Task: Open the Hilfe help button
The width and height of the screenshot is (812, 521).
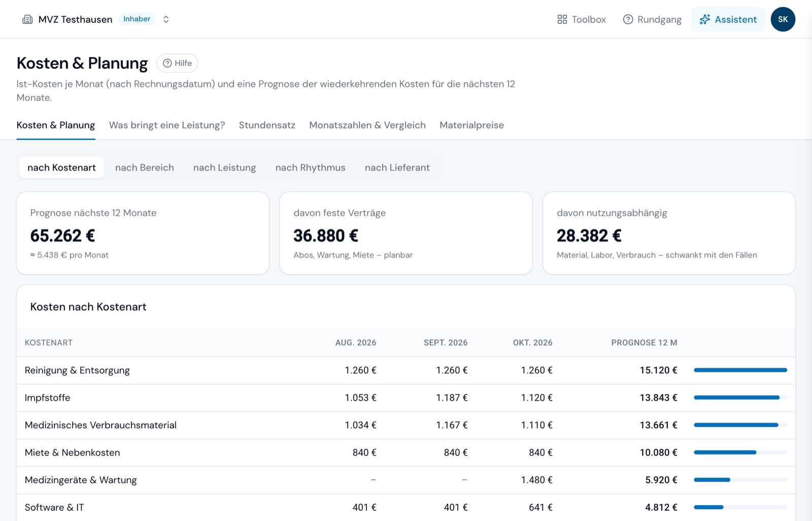Action: click(177, 63)
